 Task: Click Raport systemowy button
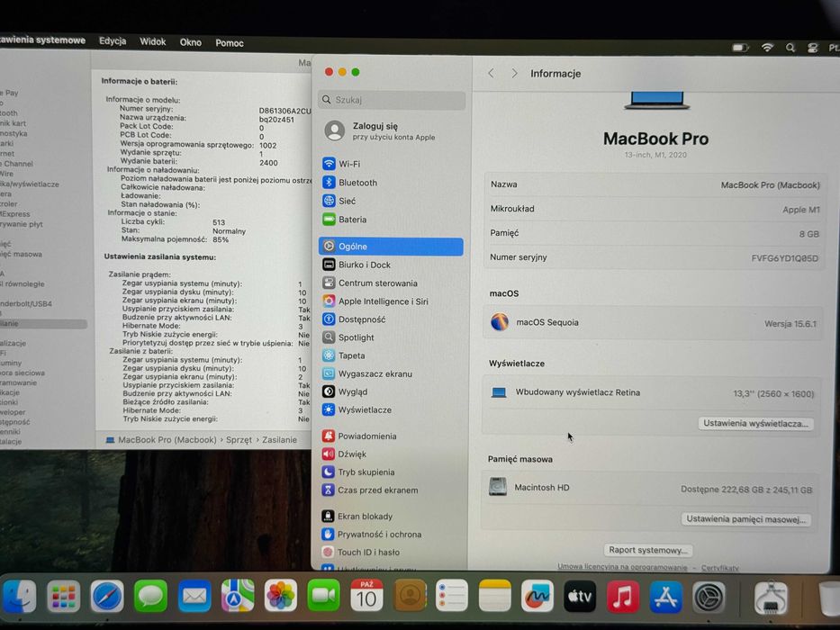click(x=647, y=550)
